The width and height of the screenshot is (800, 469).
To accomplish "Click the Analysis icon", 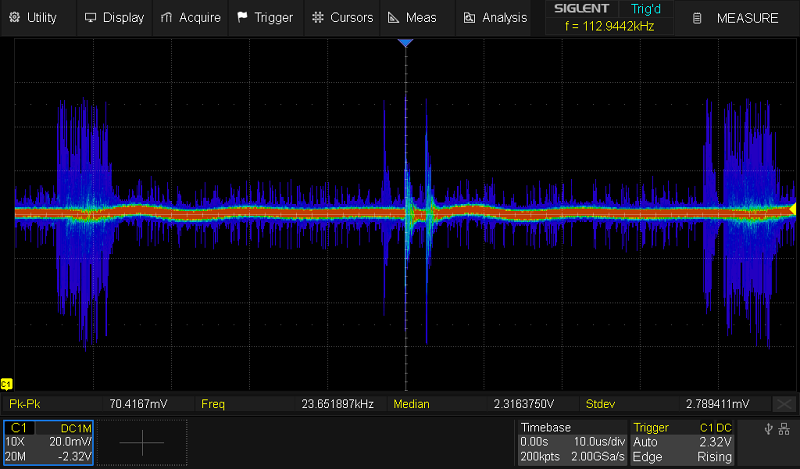I will [x=468, y=17].
